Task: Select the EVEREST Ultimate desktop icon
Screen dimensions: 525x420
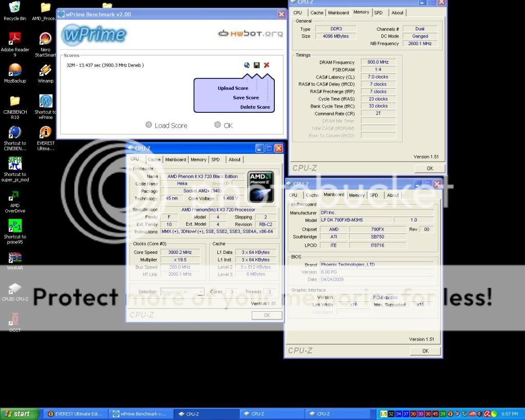Action: [46, 138]
